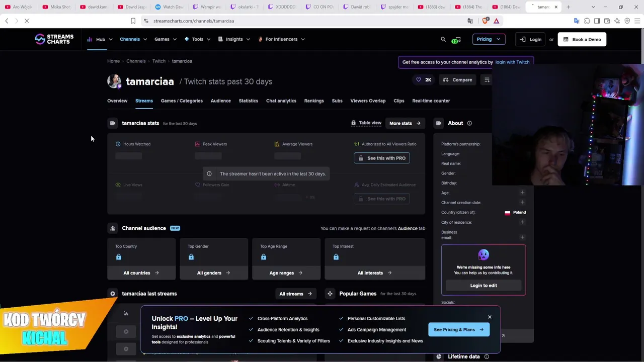Open the browser extensions puzzle icon

click(x=587, y=21)
